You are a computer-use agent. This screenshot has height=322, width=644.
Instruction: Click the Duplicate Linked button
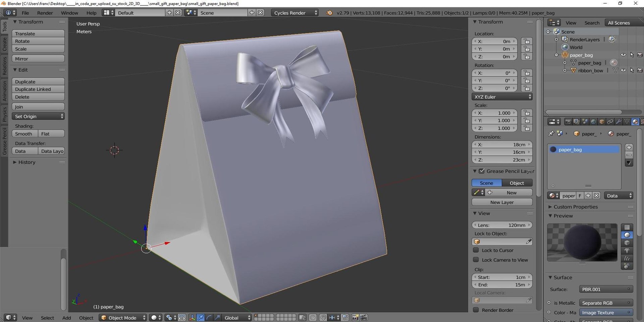pos(38,89)
